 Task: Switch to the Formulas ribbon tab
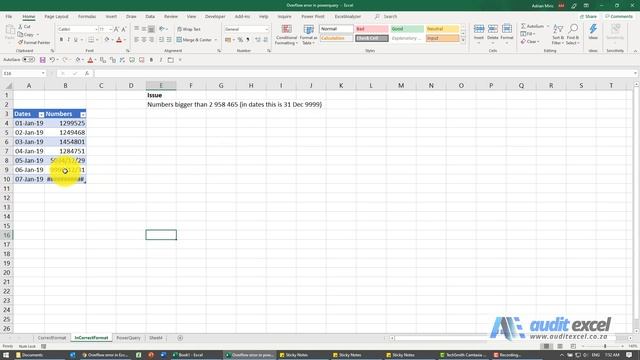pos(87,17)
